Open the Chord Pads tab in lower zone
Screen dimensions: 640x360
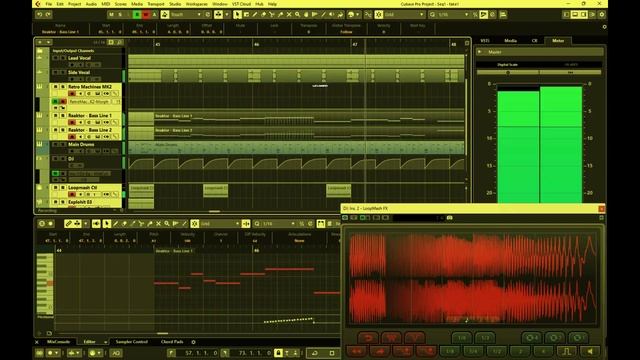tap(172, 342)
